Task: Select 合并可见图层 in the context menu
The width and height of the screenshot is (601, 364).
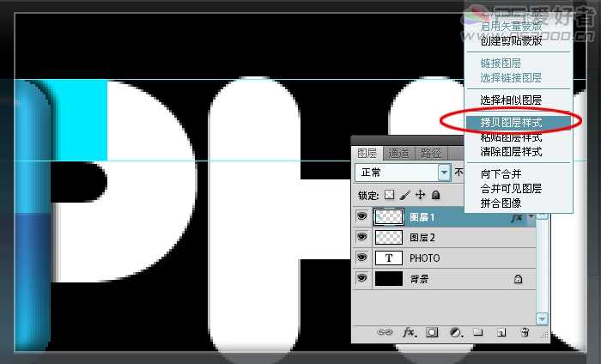Action: (511, 188)
